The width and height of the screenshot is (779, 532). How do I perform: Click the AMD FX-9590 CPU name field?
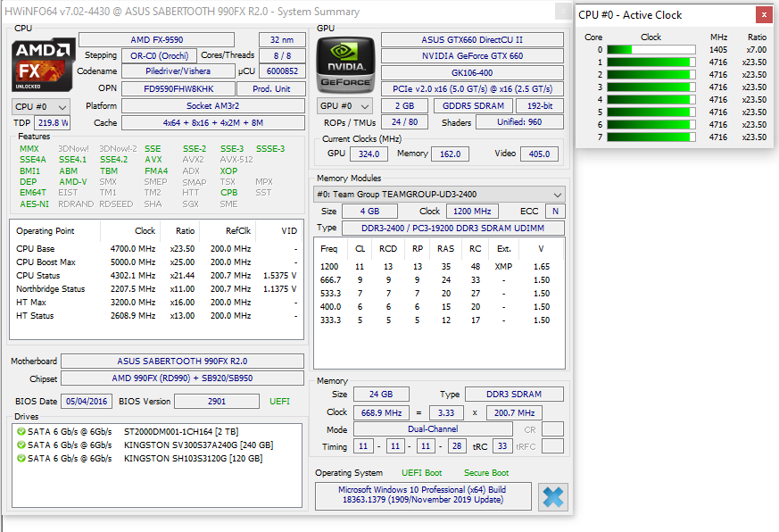click(x=156, y=40)
